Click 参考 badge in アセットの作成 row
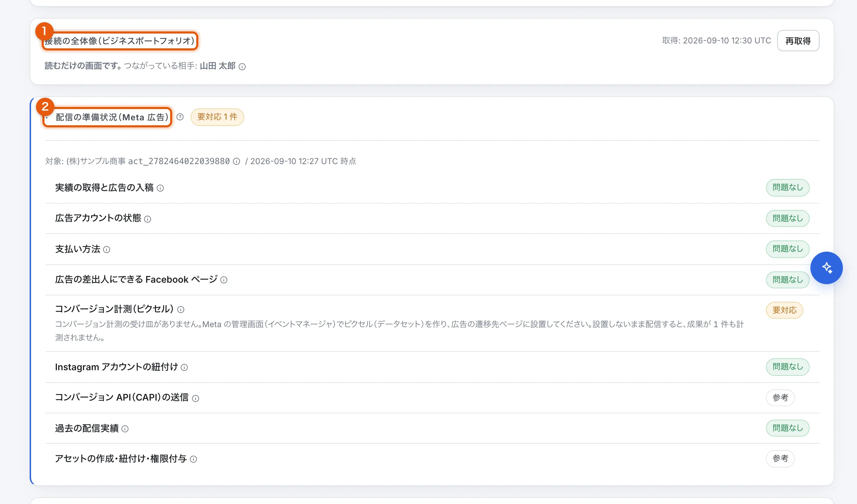857x504 pixels. (x=780, y=459)
